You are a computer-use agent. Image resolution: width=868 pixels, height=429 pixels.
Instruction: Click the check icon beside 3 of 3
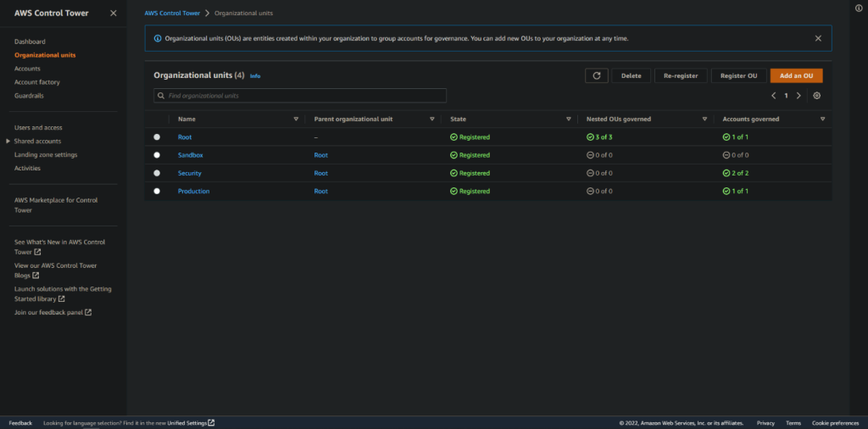click(590, 137)
